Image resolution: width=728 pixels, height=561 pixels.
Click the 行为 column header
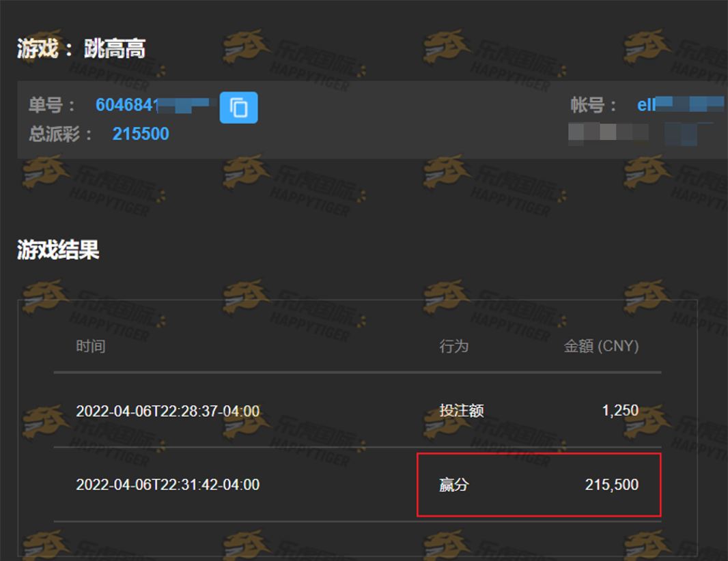[x=453, y=346]
